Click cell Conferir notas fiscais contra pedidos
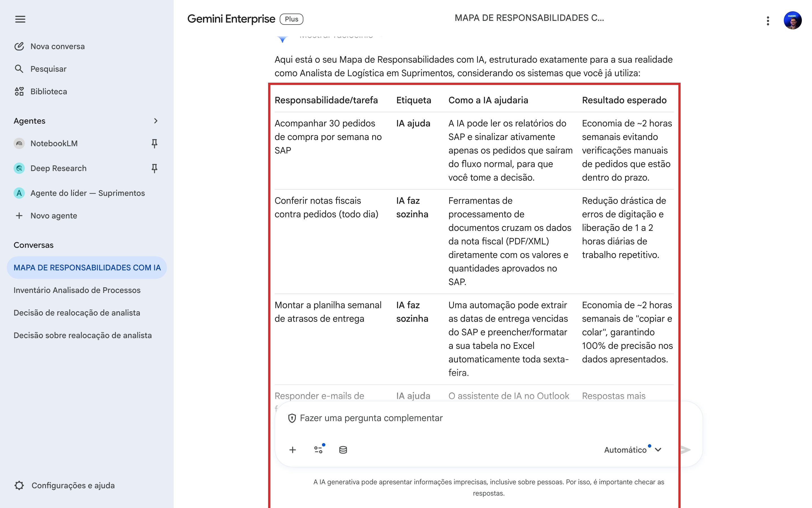812x508 pixels. pyautogui.click(x=326, y=207)
